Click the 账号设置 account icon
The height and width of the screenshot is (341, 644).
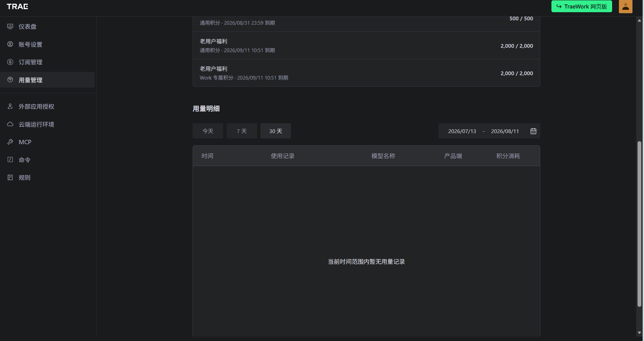coord(10,44)
